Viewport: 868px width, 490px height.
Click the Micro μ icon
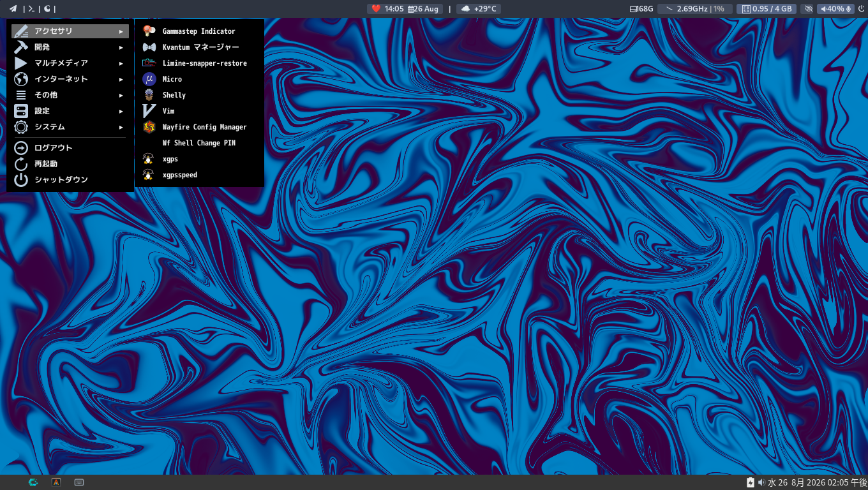tap(149, 79)
